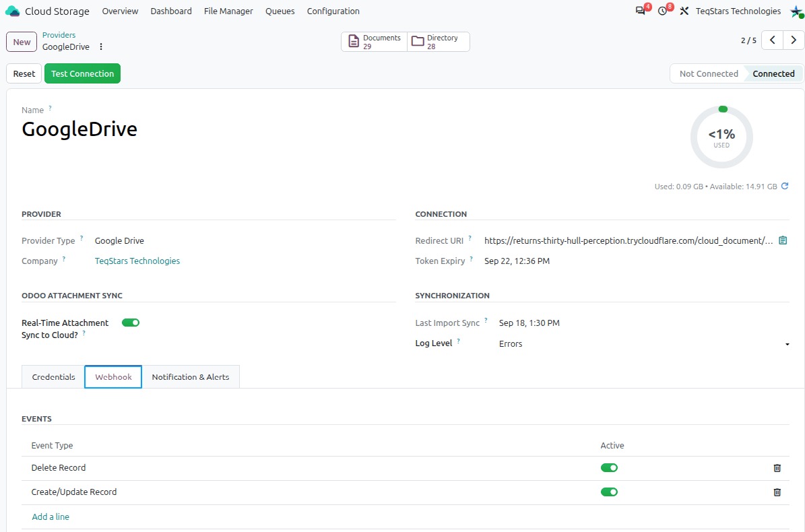The width and height of the screenshot is (805, 532).
Task: Click the Event Type column header
Action: [x=52, y=445]
